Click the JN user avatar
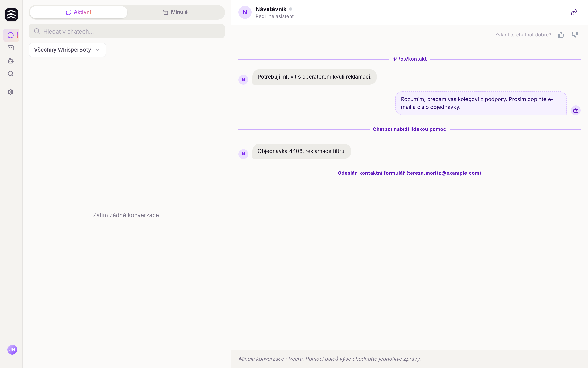The image size is (588, 368). coord(12,350)
